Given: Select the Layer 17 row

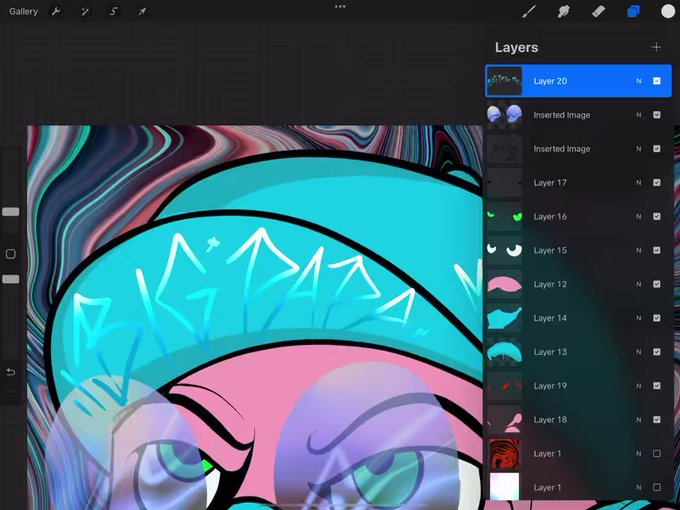Looking at the screenshot, I should coord(579,183).
